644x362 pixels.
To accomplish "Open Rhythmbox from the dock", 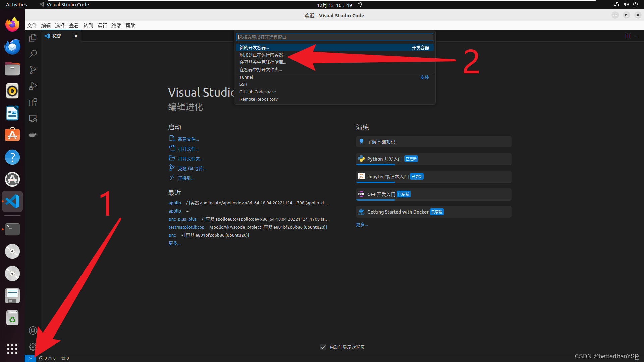I will pyautogui.click(x=12, y=91).
